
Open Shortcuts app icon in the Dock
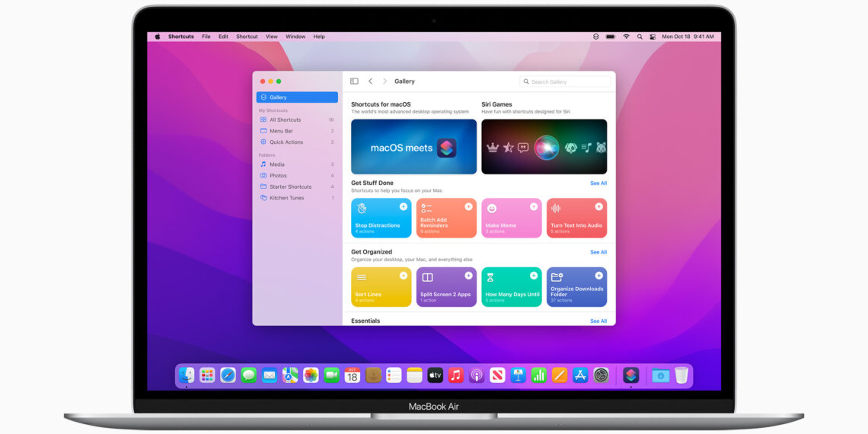click(x=630, y=375)
